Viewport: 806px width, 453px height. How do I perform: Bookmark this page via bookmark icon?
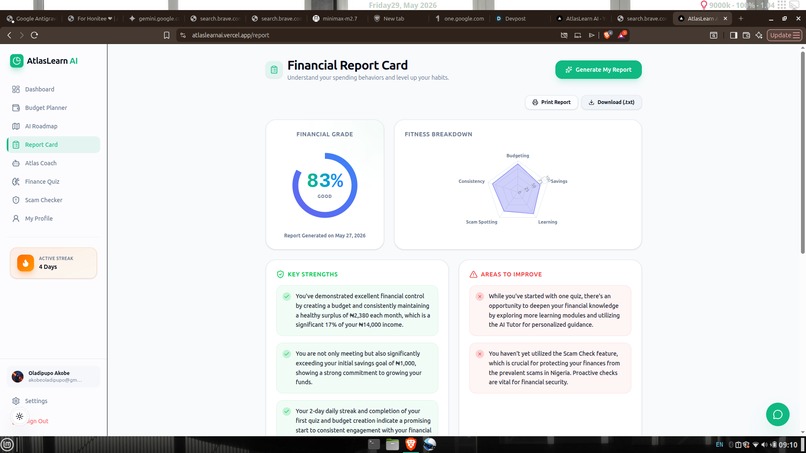[x=167, y=35]
